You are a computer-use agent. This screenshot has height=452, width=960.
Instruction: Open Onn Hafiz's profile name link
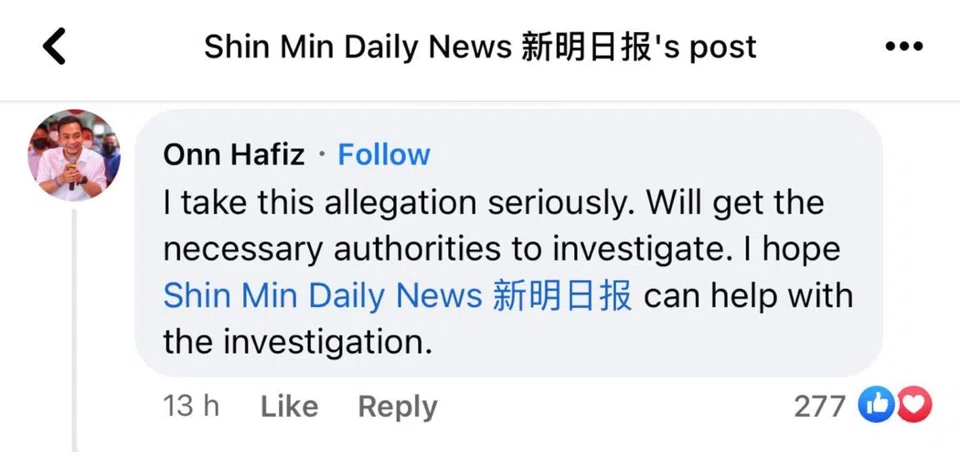pos(233,155)
